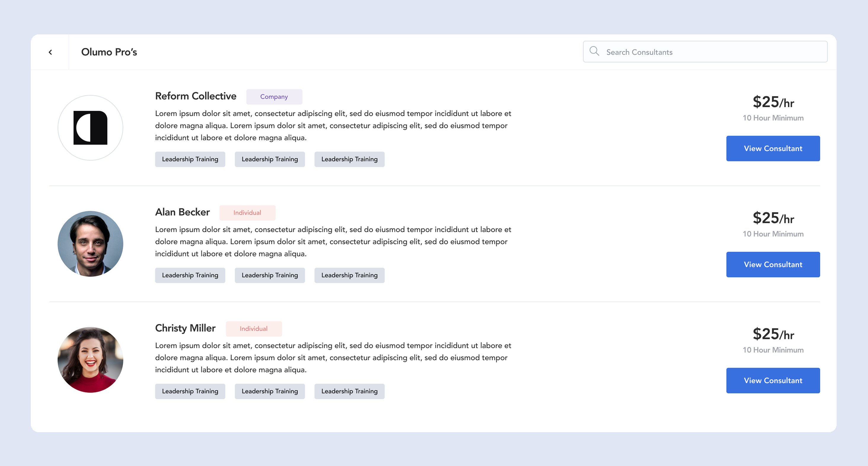
Task: Click Alan Becker's Individual badge
Action: pyautogui.click(x=247, y=213)
